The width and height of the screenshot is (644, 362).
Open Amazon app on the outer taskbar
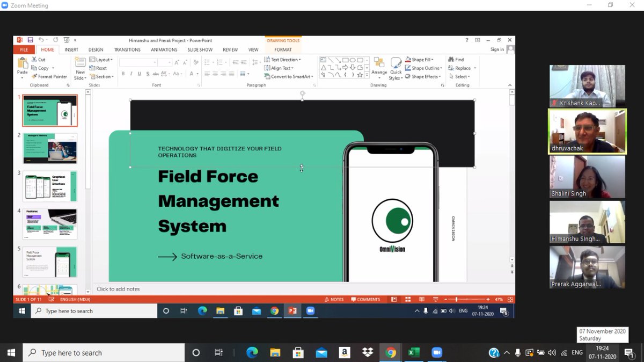click(345, 353)
